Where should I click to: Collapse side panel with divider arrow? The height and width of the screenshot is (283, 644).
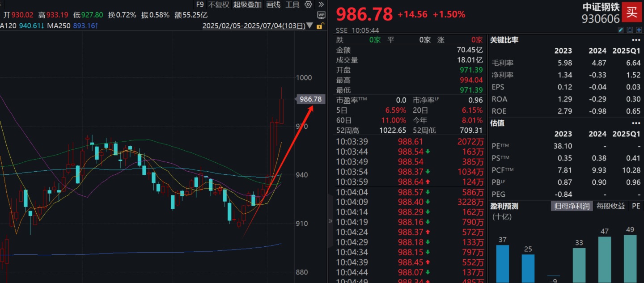tap(330, 221)
